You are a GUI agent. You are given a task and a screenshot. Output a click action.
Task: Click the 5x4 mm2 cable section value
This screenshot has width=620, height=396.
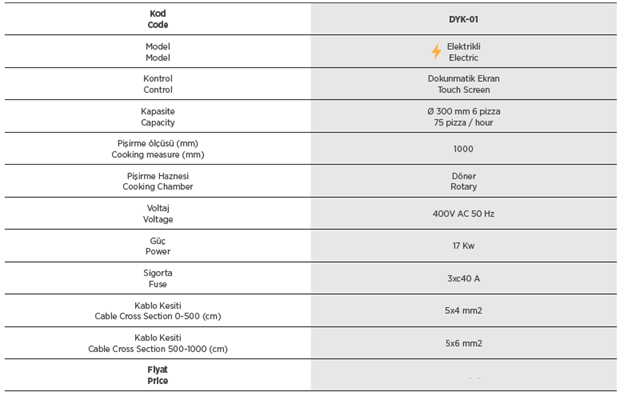463,311
